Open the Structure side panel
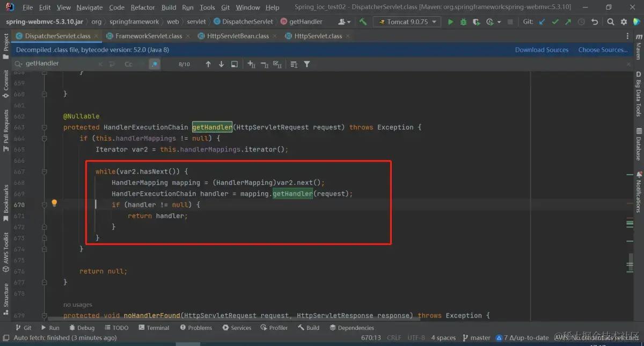The height and width of the screenshot is (346, 644). [x=6, y=299]
